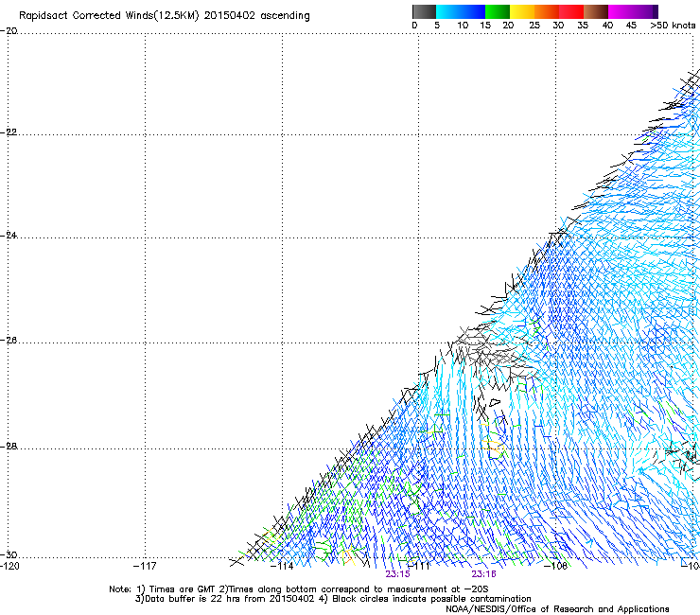The height and width of the screenshot is (615, 700).
Task: Click the latitude label '-28'
Action: (9, 447)
